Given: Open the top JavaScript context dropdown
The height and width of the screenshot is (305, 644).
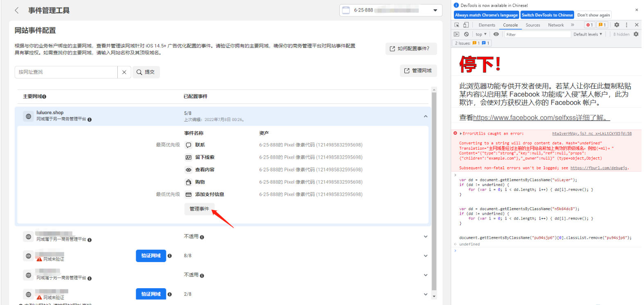Looking at the screenshot, I should (481, 34).
